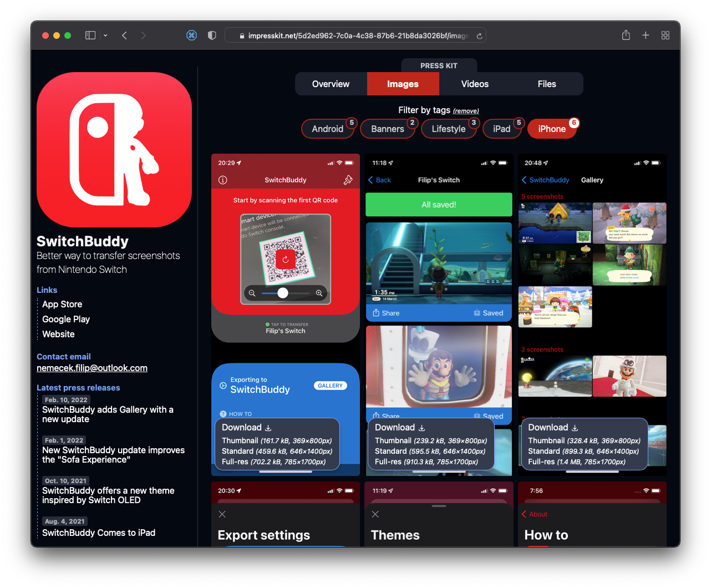Image resolution: width=711 pixels, height=588 pixels.
Task: Download Full-res 1.4 MB version
Action: (577, 462)
